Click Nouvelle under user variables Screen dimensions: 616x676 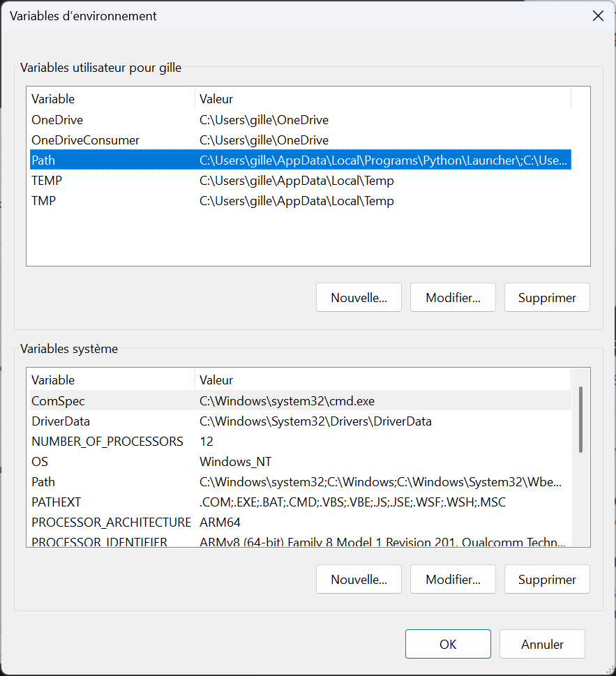359,297
